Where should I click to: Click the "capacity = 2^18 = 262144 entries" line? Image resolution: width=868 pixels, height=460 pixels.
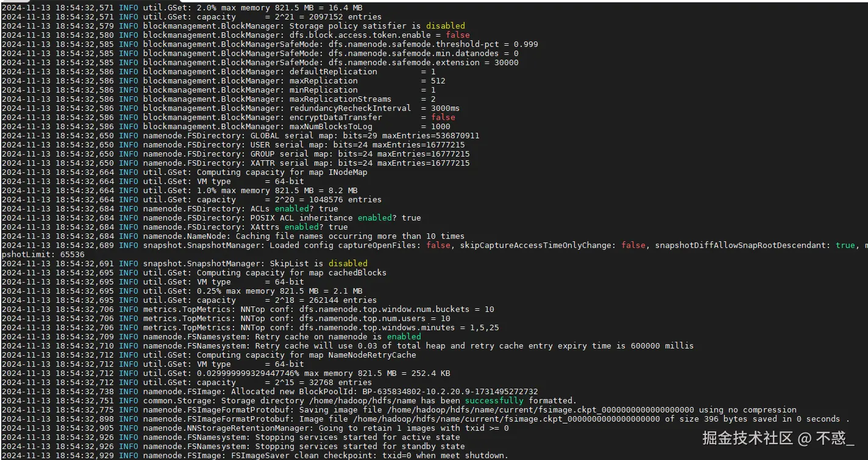pos(189,300)
